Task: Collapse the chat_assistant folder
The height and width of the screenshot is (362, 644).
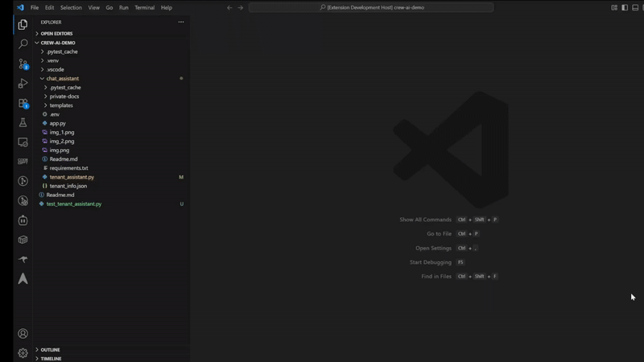Action: (62, 79)
